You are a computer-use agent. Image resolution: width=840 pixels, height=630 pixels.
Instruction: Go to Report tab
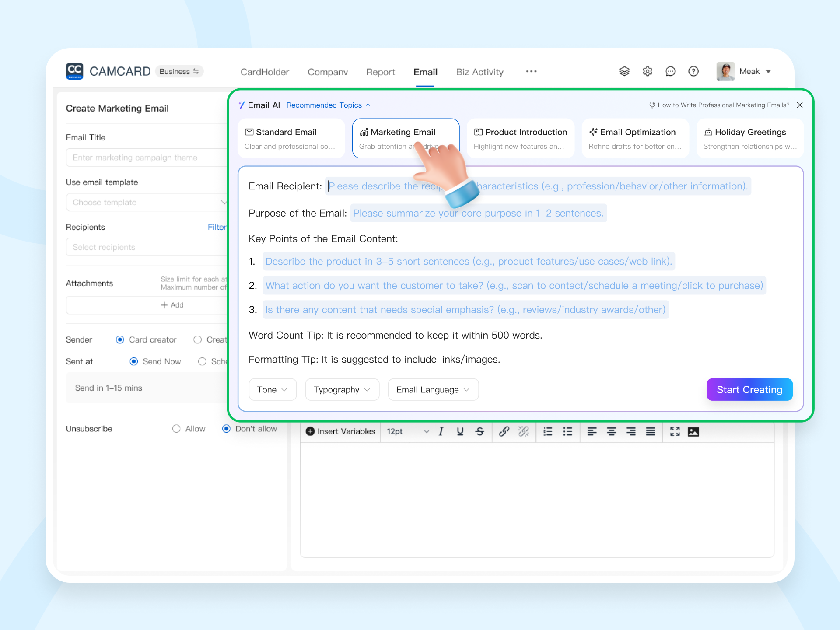coord(381,72)
